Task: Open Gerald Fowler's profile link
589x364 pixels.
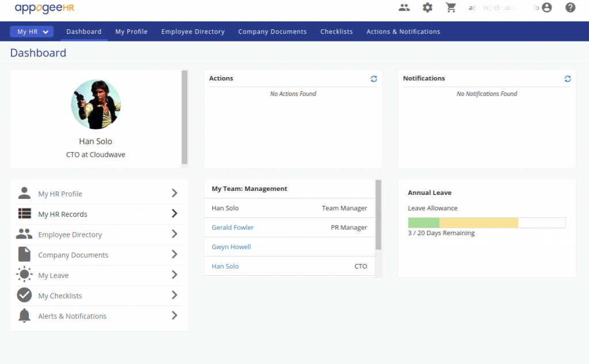Action: (232, 227)
